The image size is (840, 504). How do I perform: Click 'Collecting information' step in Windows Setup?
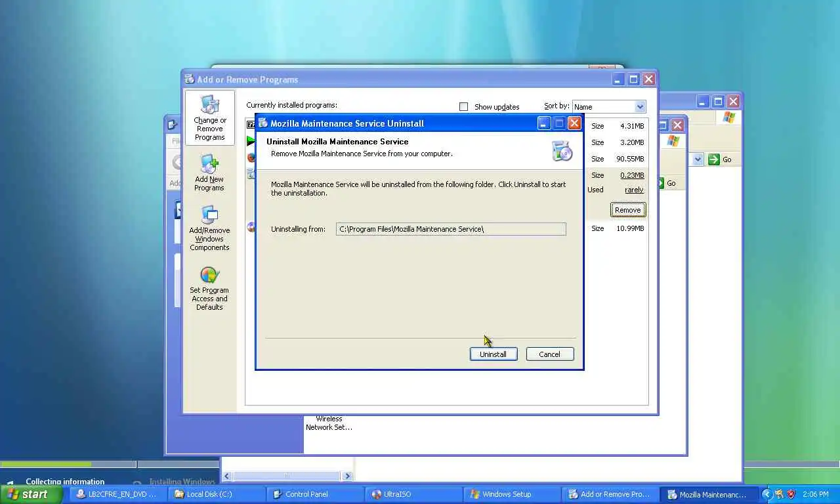(x=65, y=481)
